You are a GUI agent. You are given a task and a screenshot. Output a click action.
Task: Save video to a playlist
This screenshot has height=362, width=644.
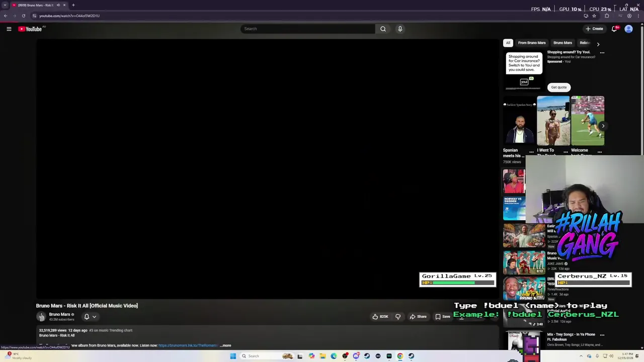point(443,317)
